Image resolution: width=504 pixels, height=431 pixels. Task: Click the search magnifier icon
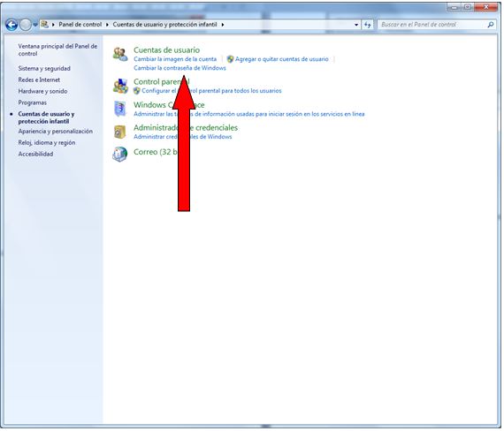click(491, 25)
